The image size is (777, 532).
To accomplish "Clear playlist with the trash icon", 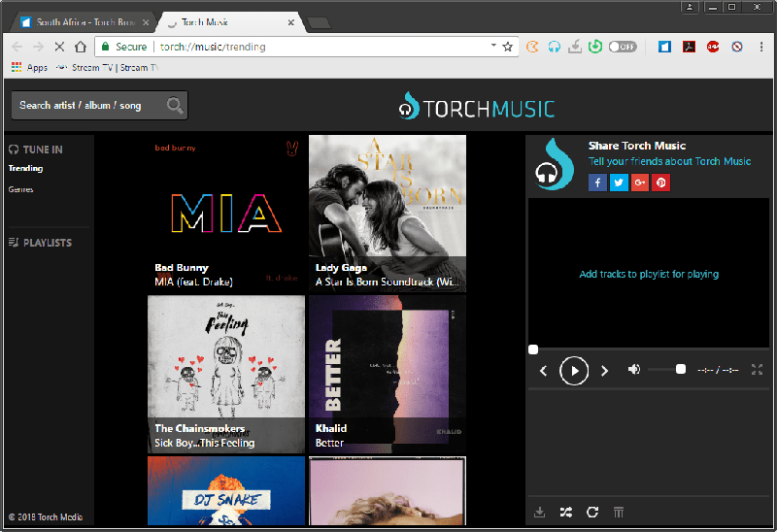I will [x=619, y=512].
